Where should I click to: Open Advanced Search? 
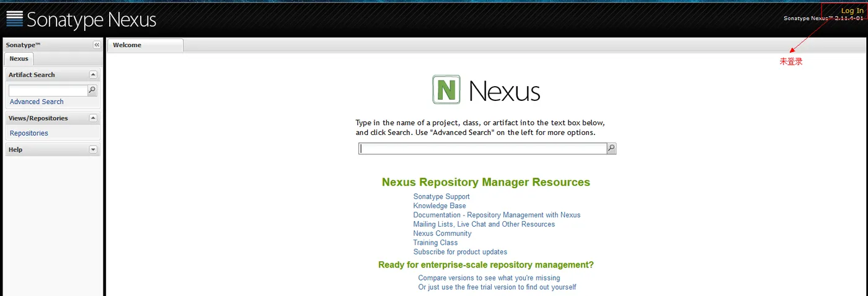[37, 102]
